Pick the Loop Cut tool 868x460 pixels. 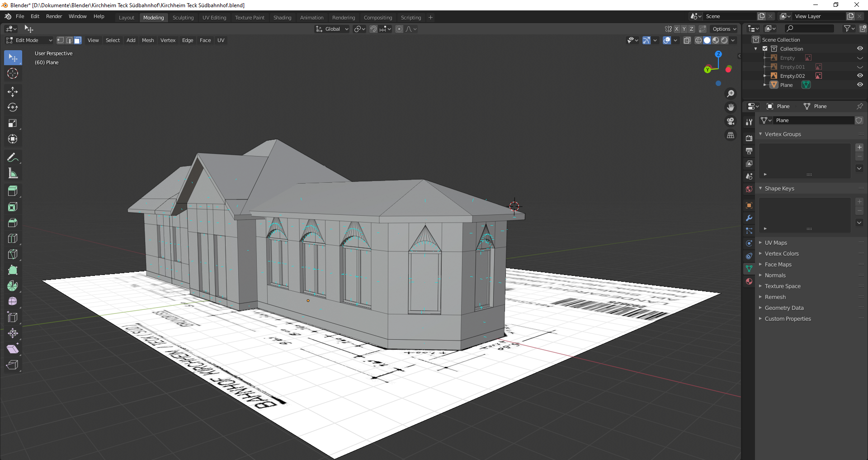(13, 238)
